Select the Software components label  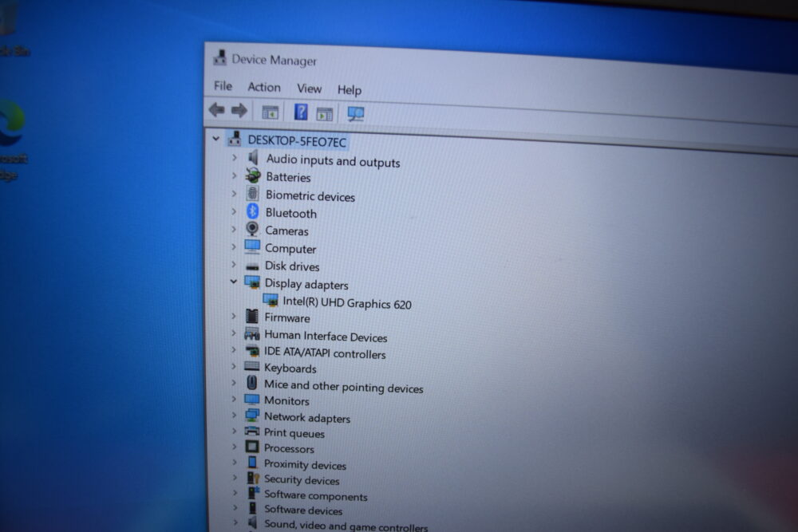point(315,495)
